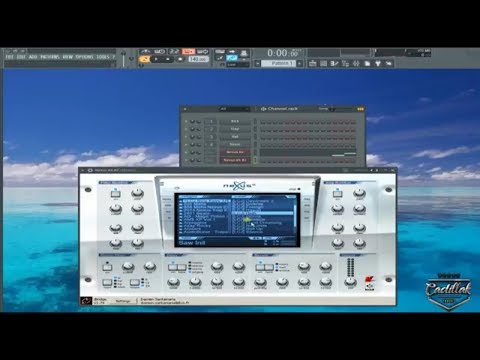Click the green channel select LED on last Nexus row

[x=255, y=160]
